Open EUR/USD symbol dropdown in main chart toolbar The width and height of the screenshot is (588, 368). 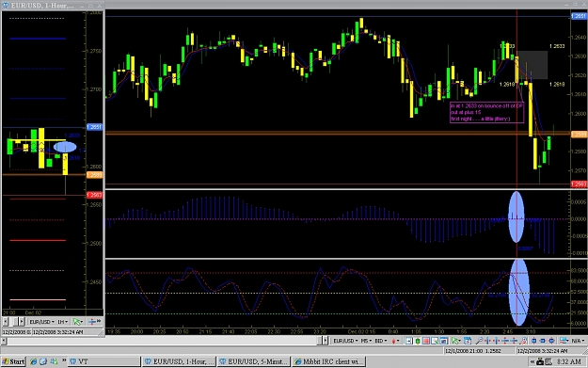pos(345,341)
